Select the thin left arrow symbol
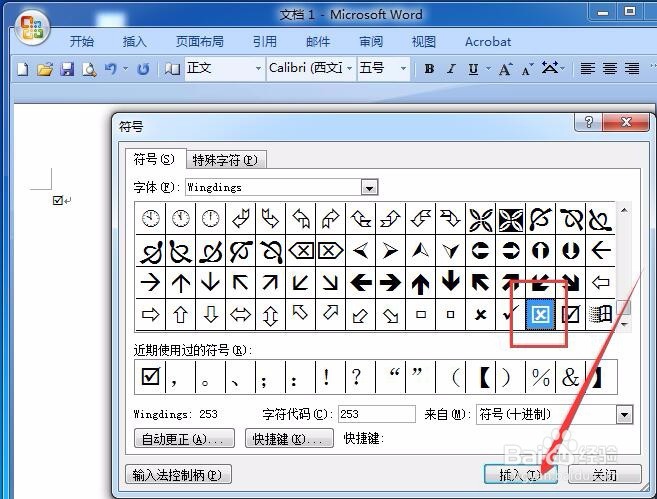 click(600, 251)
